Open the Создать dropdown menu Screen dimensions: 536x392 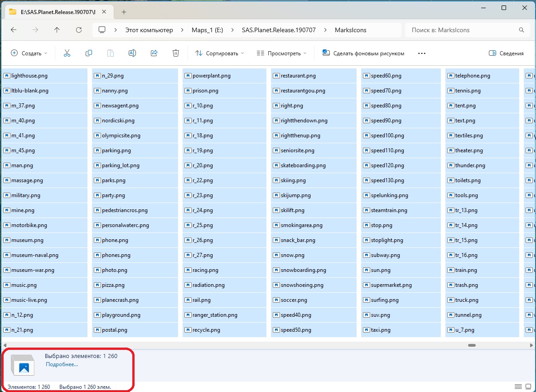pos(29,53)
